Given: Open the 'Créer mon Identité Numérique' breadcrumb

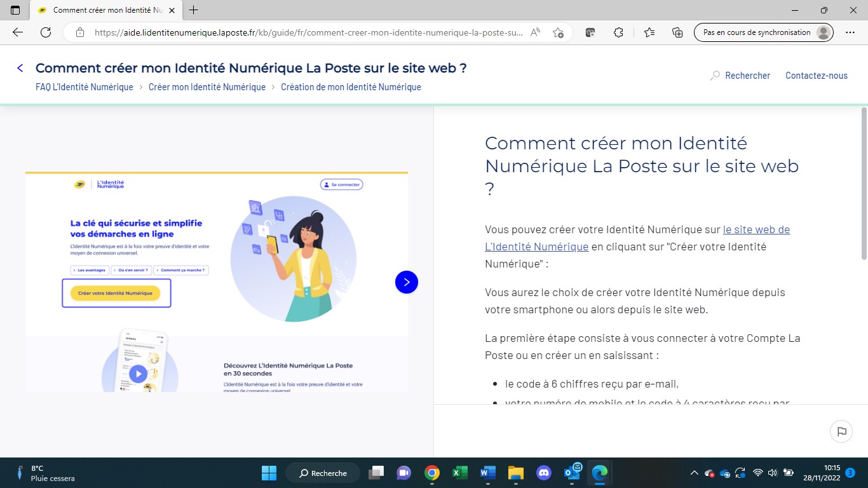Looking at the screenshot, I should 207,87.
